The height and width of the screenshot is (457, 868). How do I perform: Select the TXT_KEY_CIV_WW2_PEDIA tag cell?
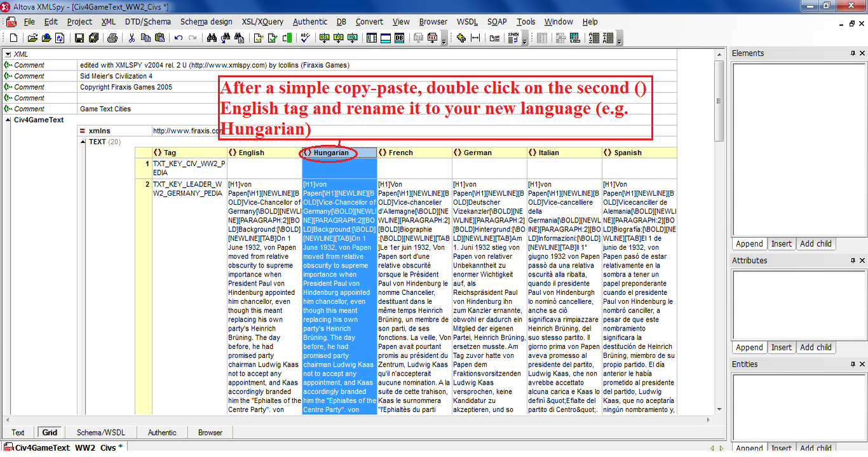click(189, 168)
